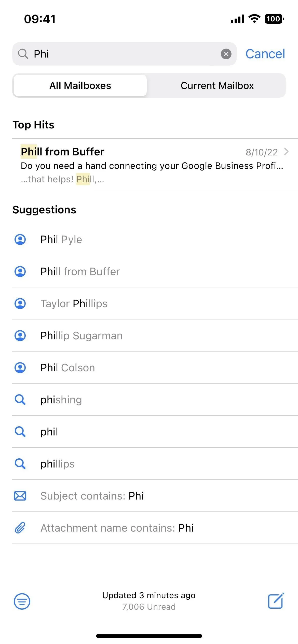
Task: Switch to All Mailboxes scope
Action: click(x=80, y=86)
